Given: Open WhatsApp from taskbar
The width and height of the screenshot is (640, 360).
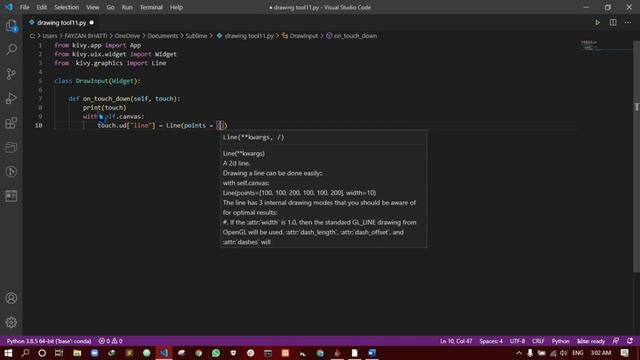Looking at the screenshot, I should (x=216, y=353).
